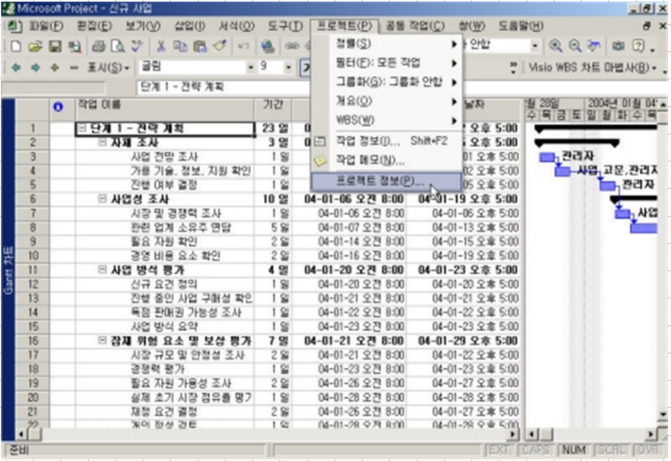671x461 pixels.
Task: Run the spelling check icon
Action: coord(137,46)
